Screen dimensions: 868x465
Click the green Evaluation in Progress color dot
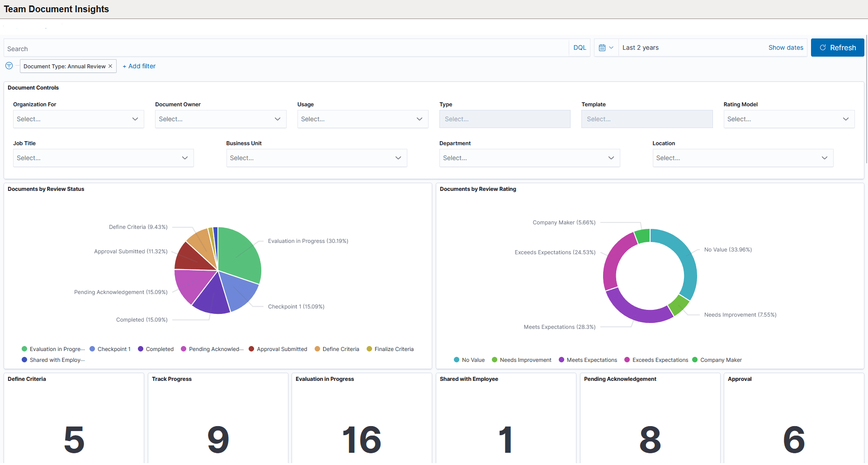(24, 349)
